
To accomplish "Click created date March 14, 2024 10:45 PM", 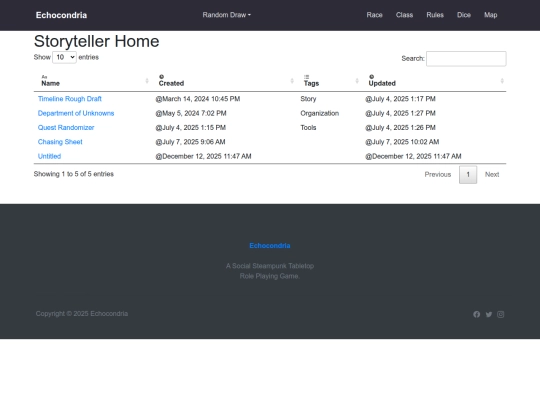I will click(x=198, y=99).
